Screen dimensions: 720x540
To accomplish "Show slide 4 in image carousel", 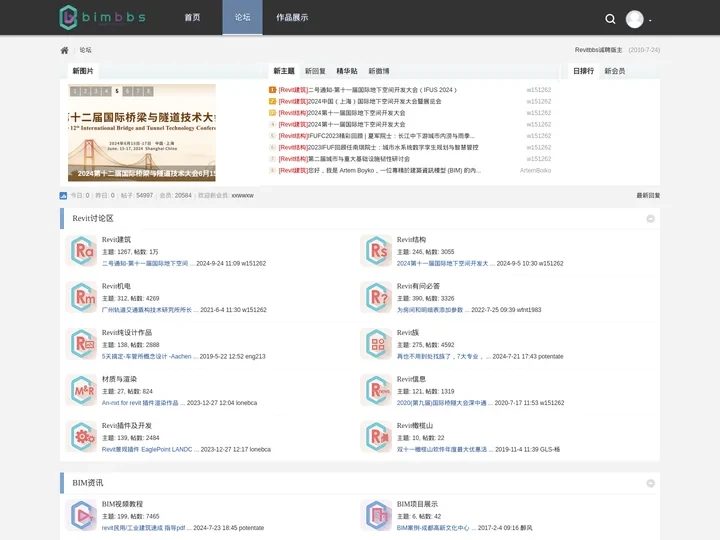I will (106, 91).
